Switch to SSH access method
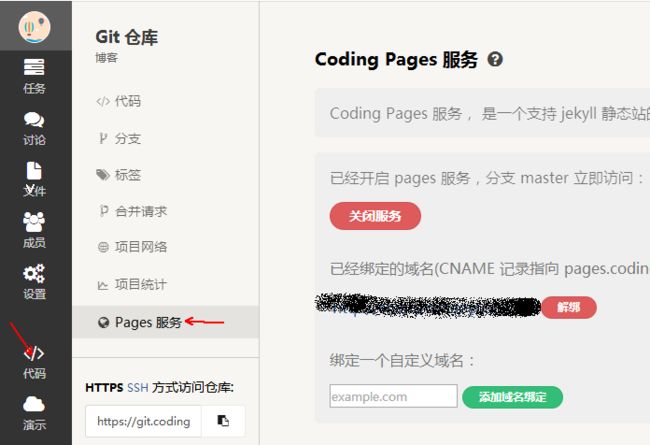650x445 pixels. point(138,388)
